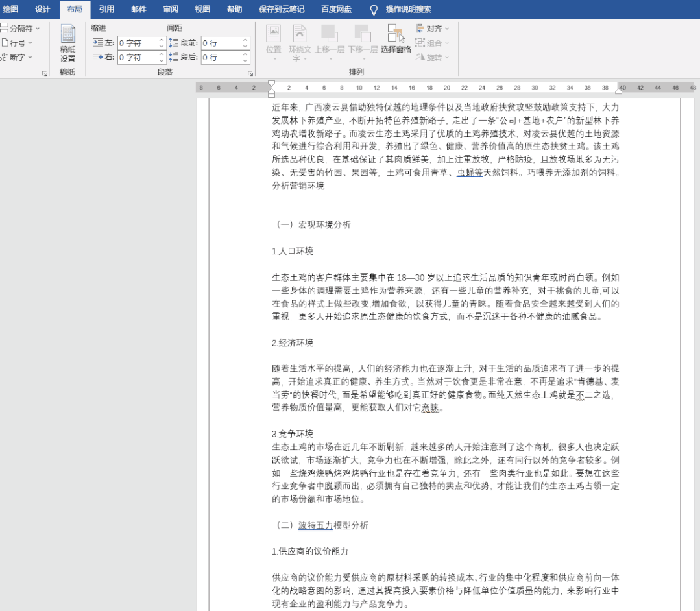The height and width of the screenshot is (611, 700).
Task: Open the 对齐 align menu
Action: coord(432,29)
